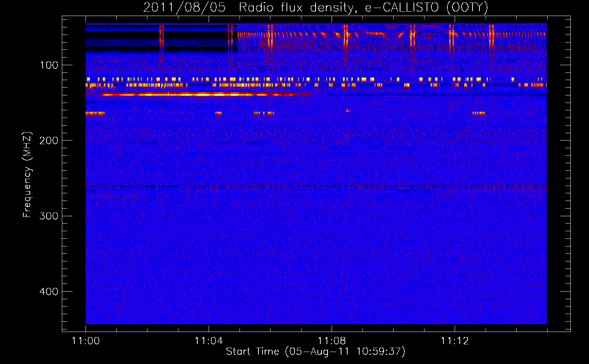This screenshot has width=589, height=364.
Task: Click the '200' frequency tick label
Action: pyautogui.click(x=49, y=141)
